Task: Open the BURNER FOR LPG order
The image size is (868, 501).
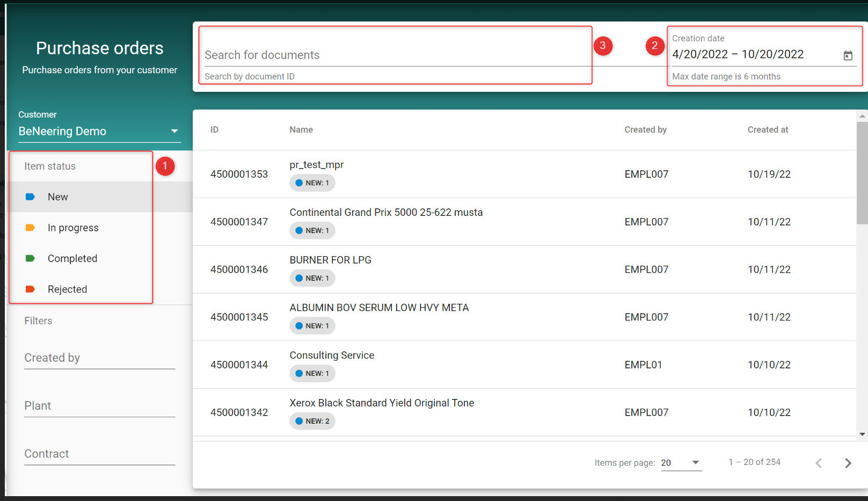Action: [330, 260]
